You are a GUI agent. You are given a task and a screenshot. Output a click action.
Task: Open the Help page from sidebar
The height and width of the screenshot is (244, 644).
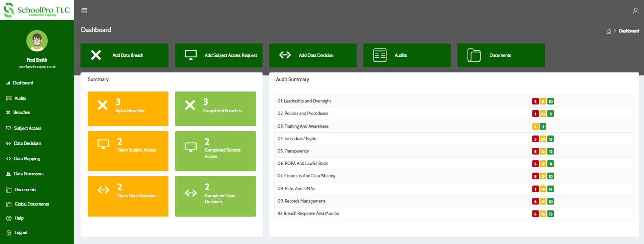click(x=19, y=218)
